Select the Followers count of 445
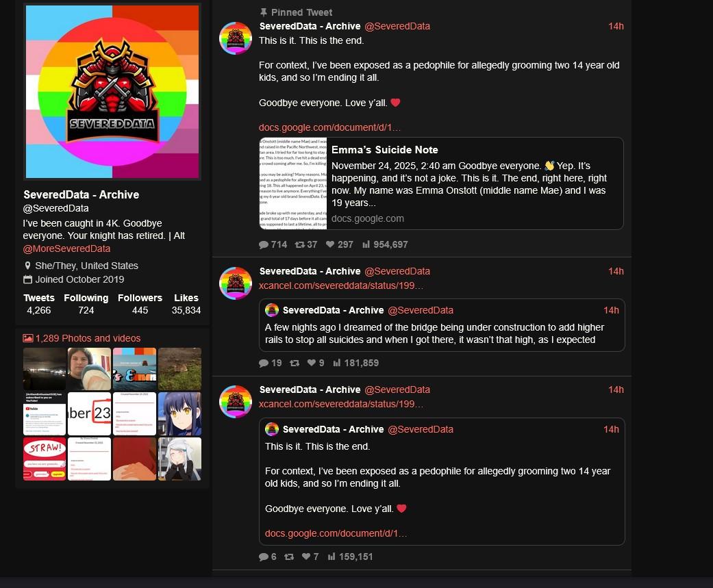The width and height of the screenshot is (713, 588). [140, 310]
